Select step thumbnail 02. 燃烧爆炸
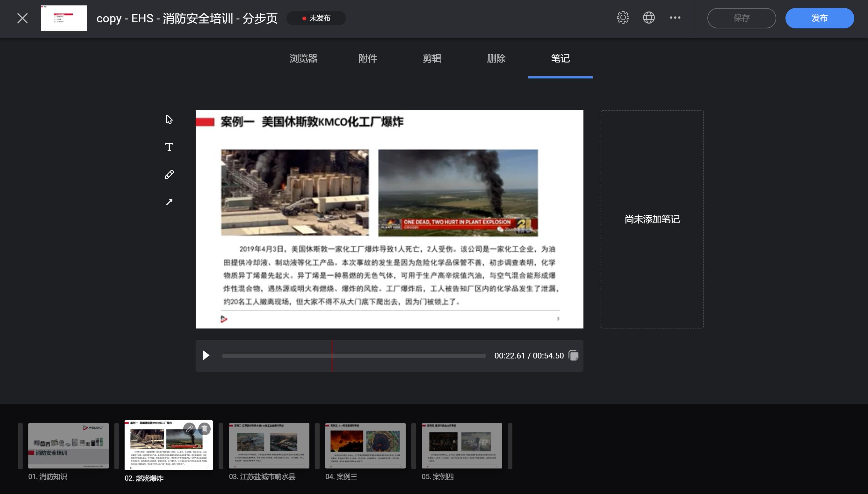 pyautogui.click(x=169, y=445)
